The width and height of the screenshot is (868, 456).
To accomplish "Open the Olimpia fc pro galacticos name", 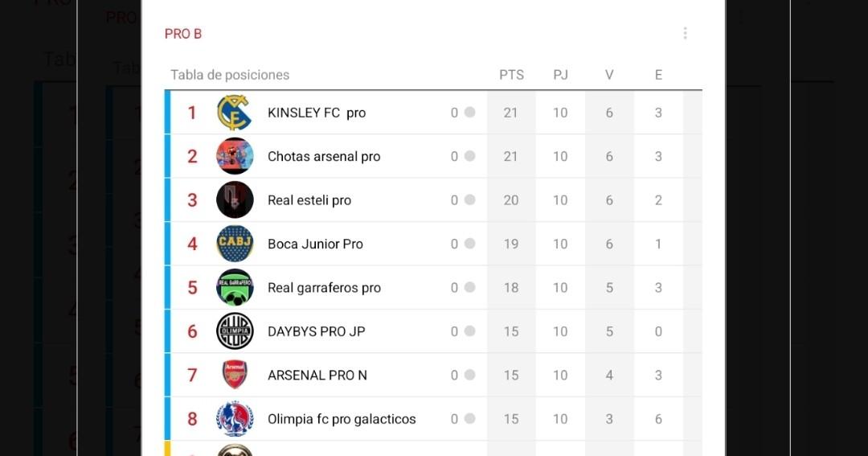I will 342,419.
